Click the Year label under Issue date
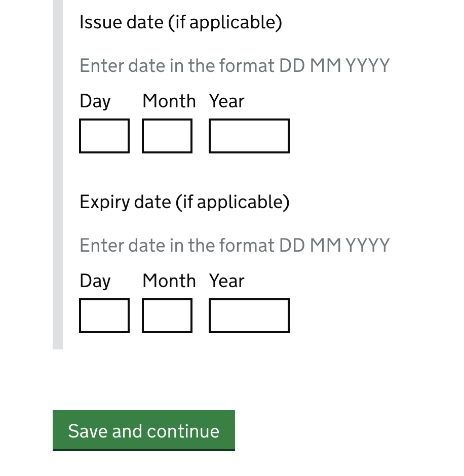This screenshot has height=476, width=464. pyautogui.click(x=226, y=101)
